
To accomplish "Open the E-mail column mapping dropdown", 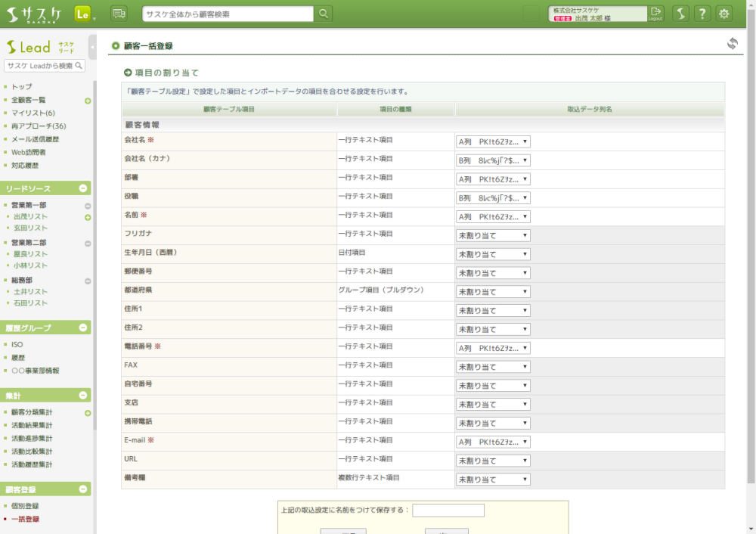I will pos(492,442).
